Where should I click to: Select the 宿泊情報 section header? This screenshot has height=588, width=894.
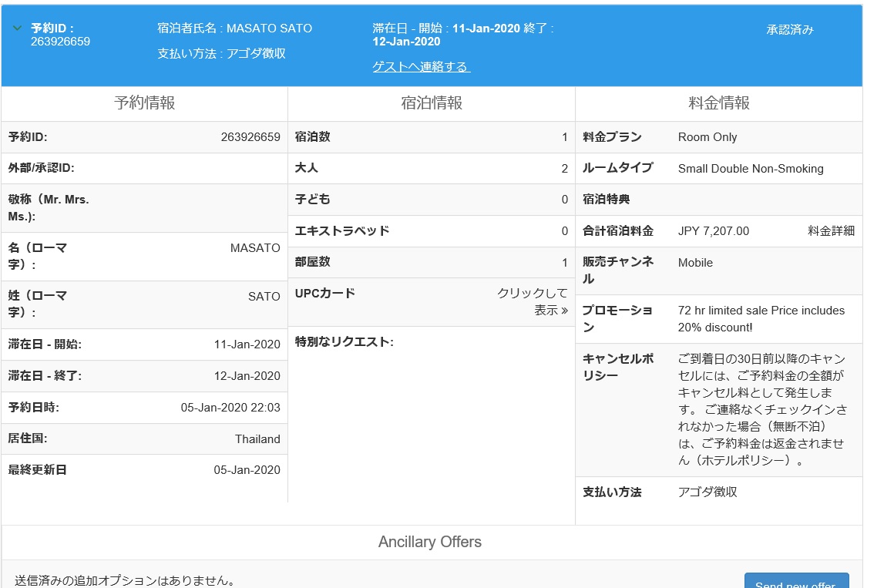pos(432,103)
